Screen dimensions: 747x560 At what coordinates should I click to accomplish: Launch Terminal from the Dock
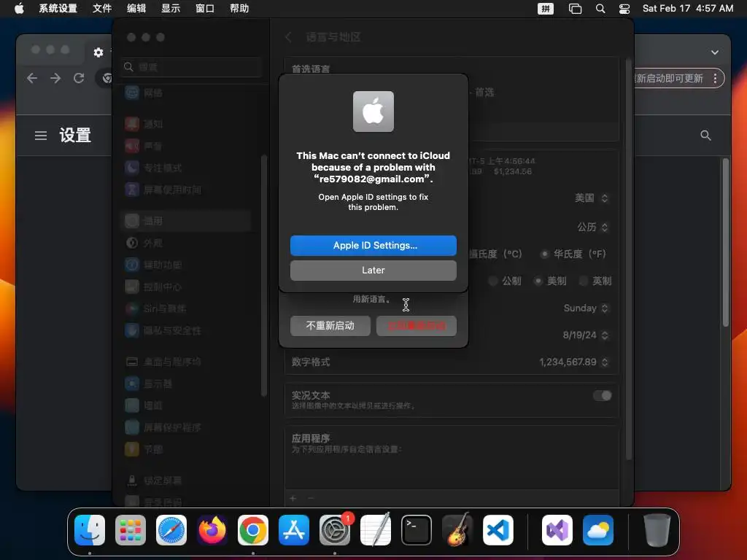(417, 530)
